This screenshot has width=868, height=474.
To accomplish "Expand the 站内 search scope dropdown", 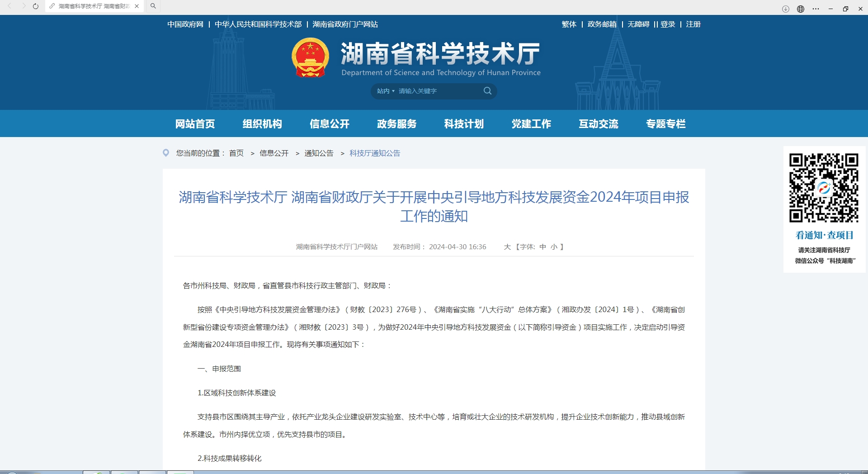I will pos(385,91).
